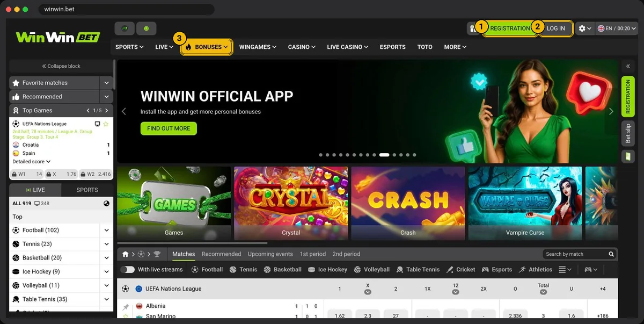Select the Matches tab
Image resolution: width=644 pixels, height=324 pixels.
pos(184,254)
